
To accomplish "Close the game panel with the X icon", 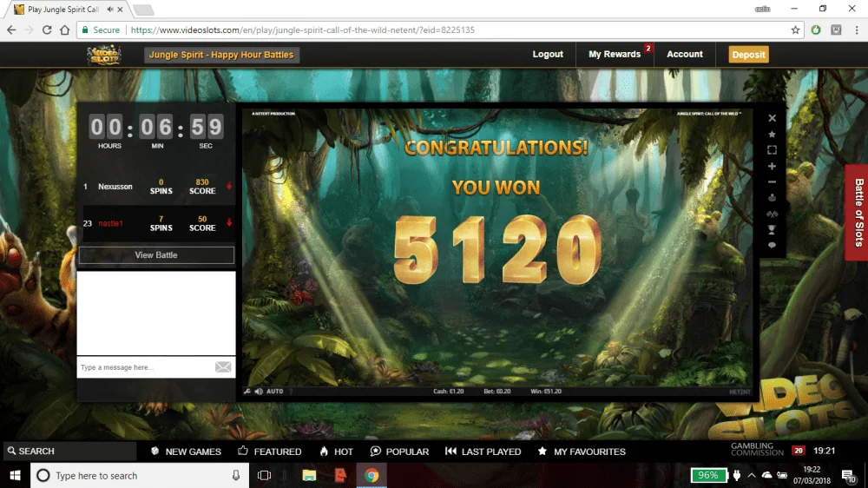I will [x=772, y=118].
